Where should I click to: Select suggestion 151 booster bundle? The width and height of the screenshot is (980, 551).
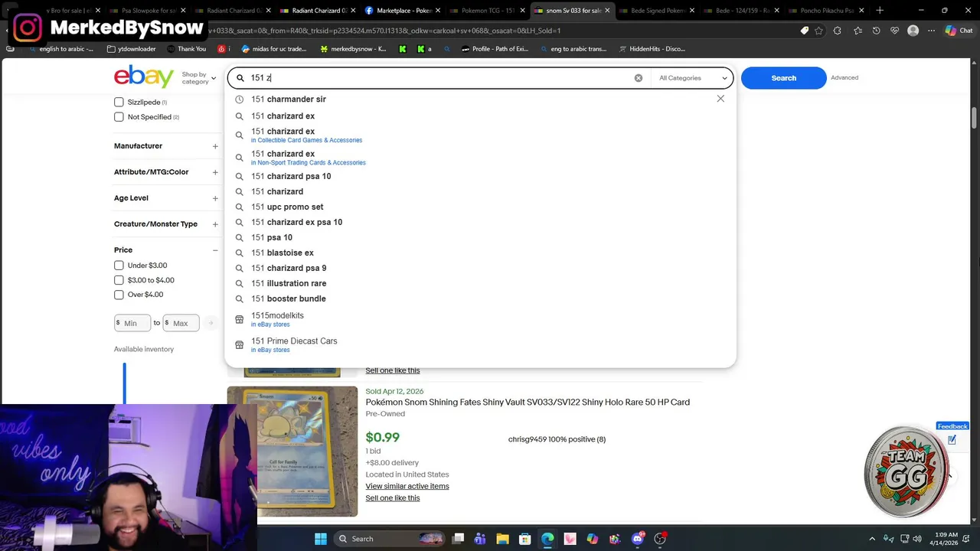(x=289, y=298)
